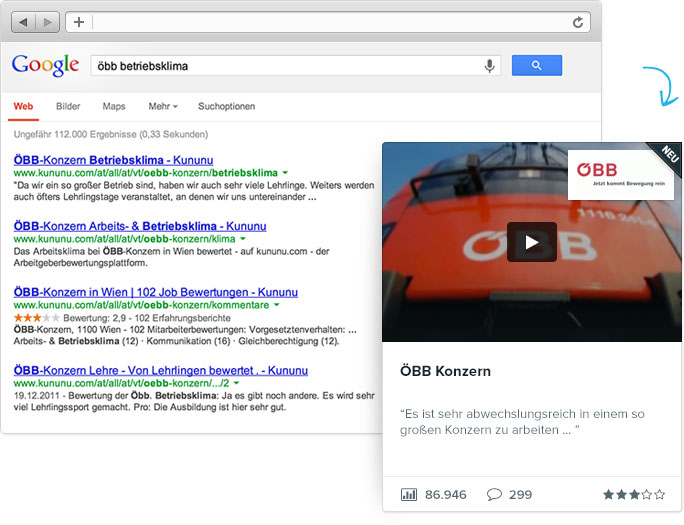Play the ÖBB video in the card
Image resolution: width=684 pixels, height=525 pixels.
pyautogui.click(x=532, y=242)
